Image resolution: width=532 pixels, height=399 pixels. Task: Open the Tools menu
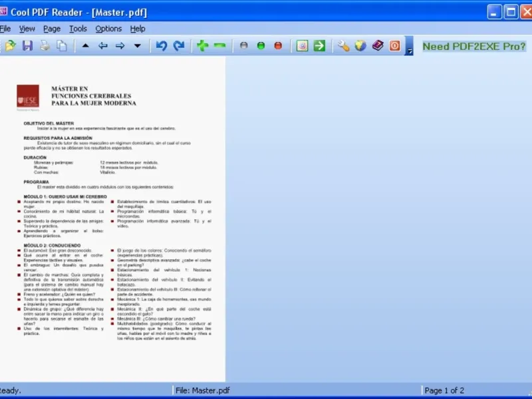(78, 29)
